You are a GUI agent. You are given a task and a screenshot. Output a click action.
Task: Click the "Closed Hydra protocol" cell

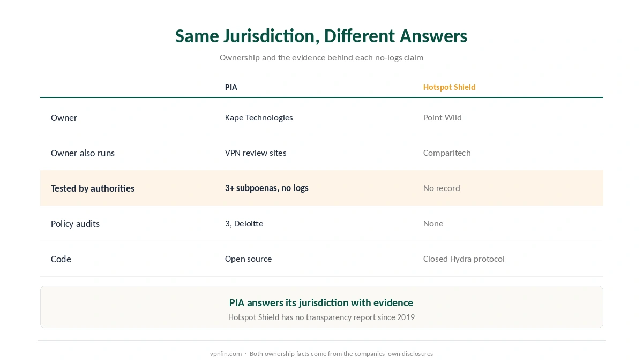pyautogui.click(x=463, y=259)
